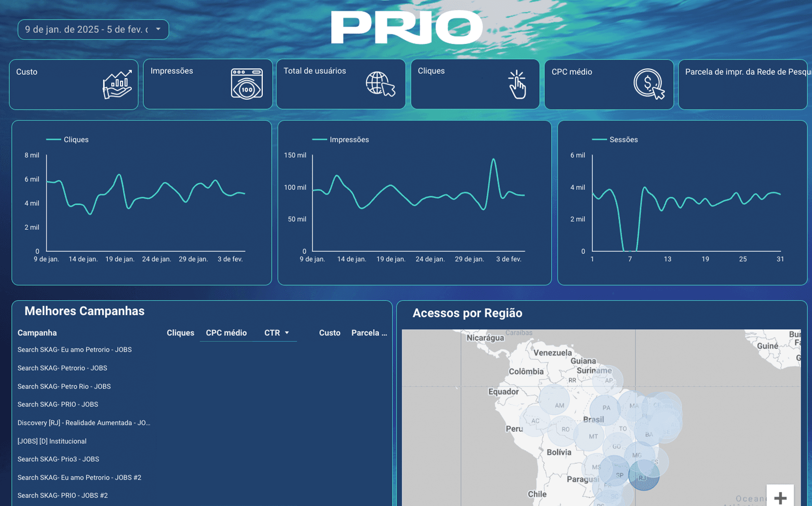Click the CPC médio dollar coin icon
This screenshot has height=506, width=812.
coord(649,84)
